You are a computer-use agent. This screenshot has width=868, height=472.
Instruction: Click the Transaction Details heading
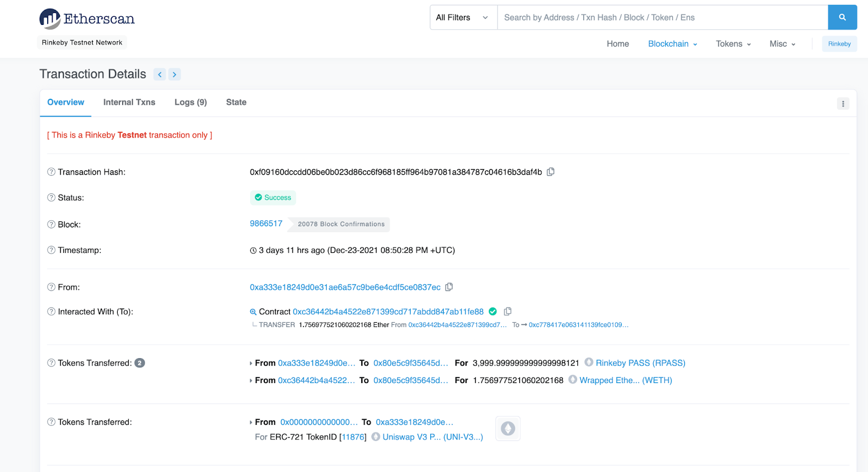(93, 74)
